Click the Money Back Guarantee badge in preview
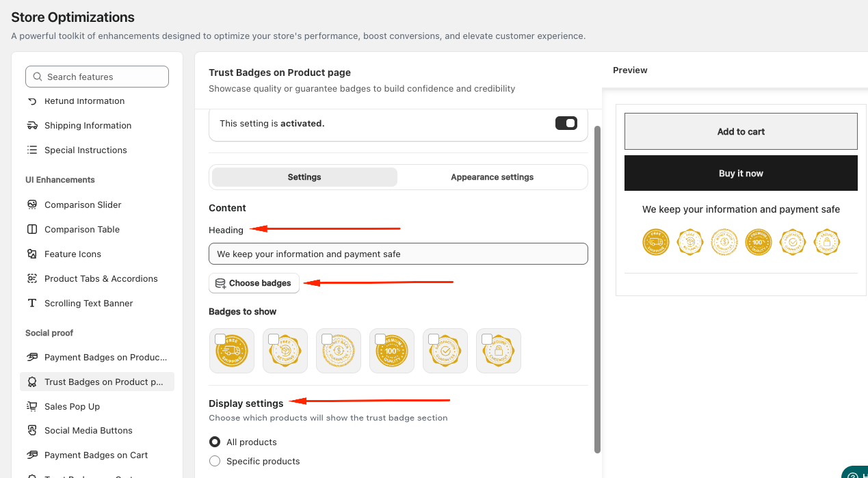Viewport: 868px width, 478px height. [x=724, y=242]
